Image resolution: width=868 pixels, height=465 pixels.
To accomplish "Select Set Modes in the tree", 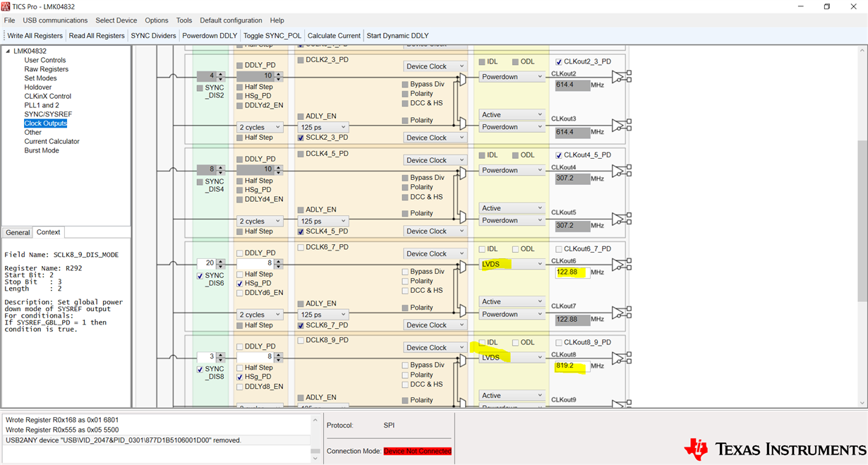I will (x=40, y=78).
